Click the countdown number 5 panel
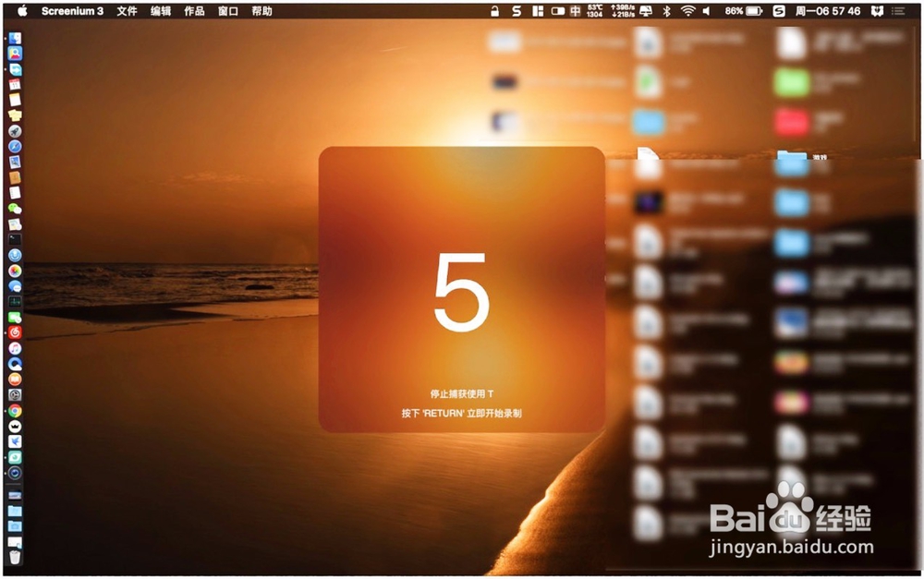 pyautogui.click(x=461, y=289)
